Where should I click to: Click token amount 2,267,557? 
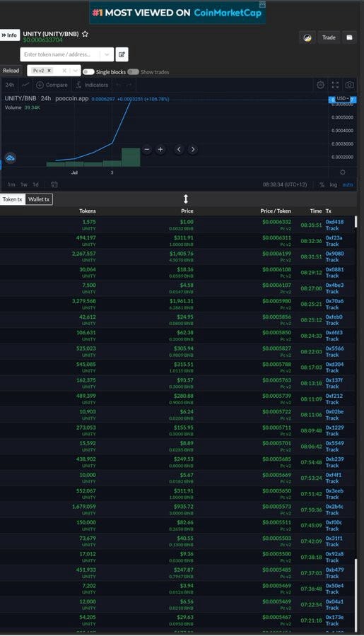point(84,254)
